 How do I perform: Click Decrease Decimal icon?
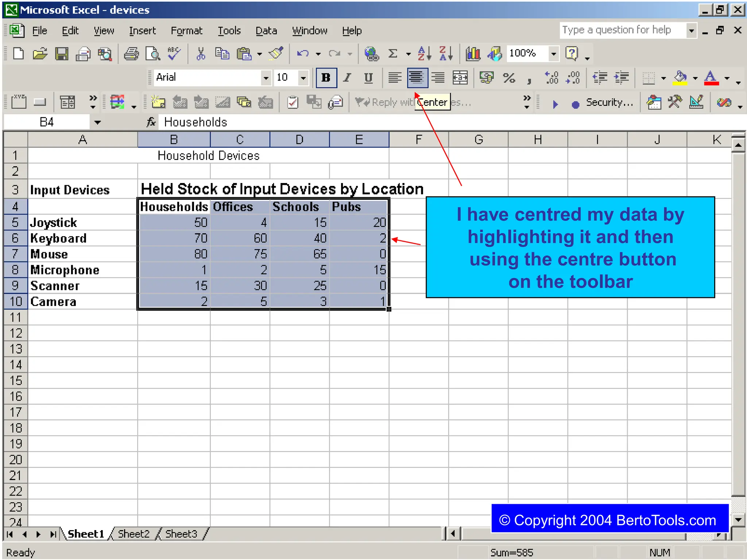click(573, 78)
